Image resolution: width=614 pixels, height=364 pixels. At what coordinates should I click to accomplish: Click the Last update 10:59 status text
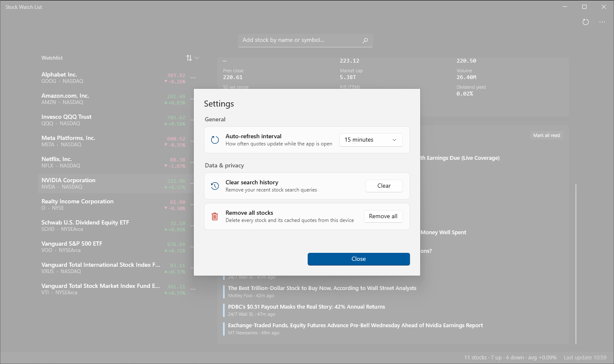pyautogui.click(x=585, y=358)
